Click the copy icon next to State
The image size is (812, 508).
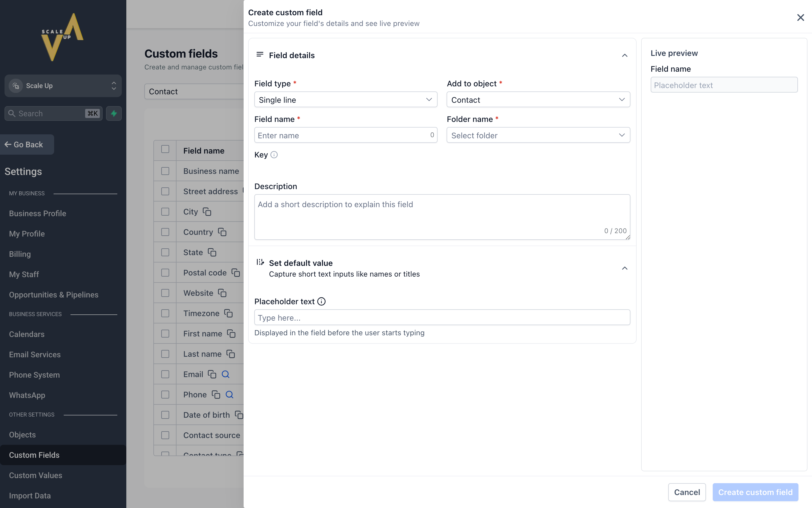click(x=212, y=252)
